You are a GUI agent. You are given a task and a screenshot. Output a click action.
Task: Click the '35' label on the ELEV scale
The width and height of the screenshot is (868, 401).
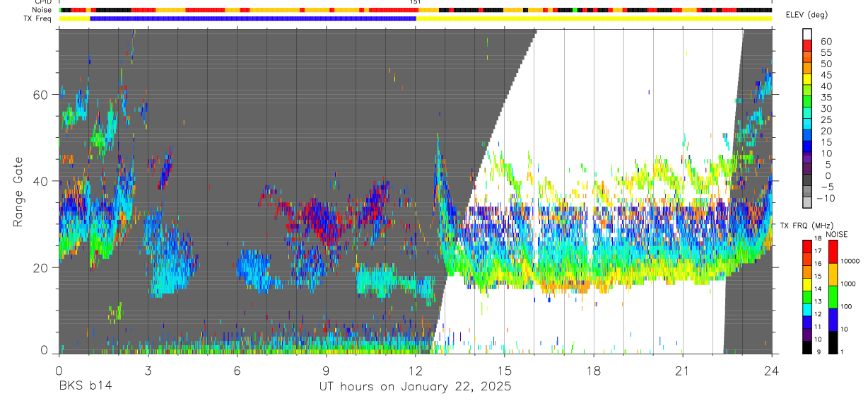click(x=826, y=98)
